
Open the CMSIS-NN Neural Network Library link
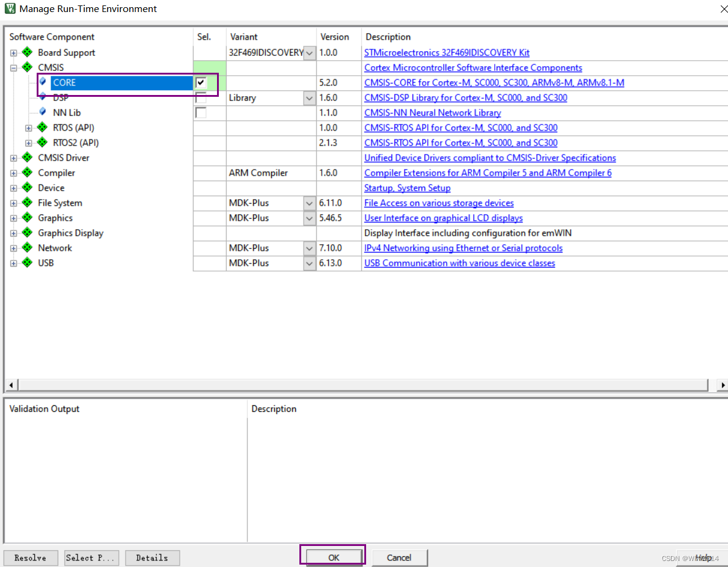coord(432,112)
